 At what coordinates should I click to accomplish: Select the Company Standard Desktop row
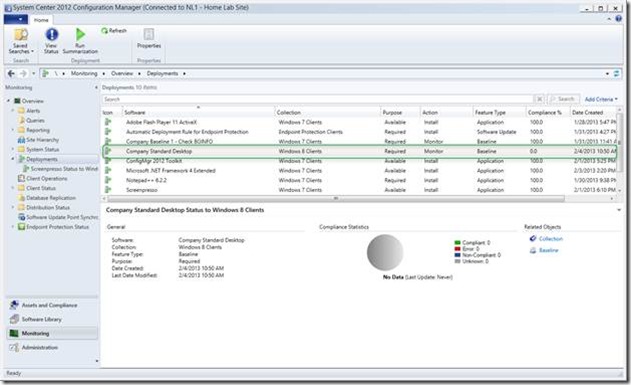click(x=360, y=151)
